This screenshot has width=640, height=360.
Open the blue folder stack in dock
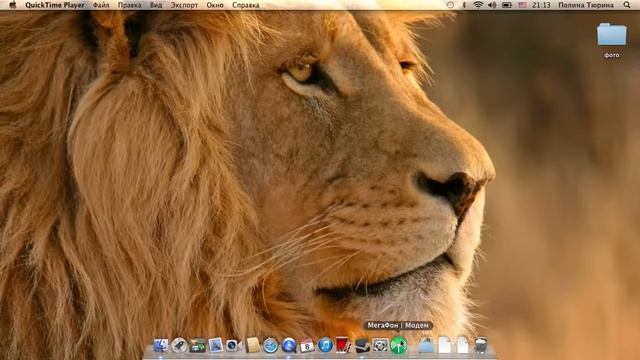point(426,345)
